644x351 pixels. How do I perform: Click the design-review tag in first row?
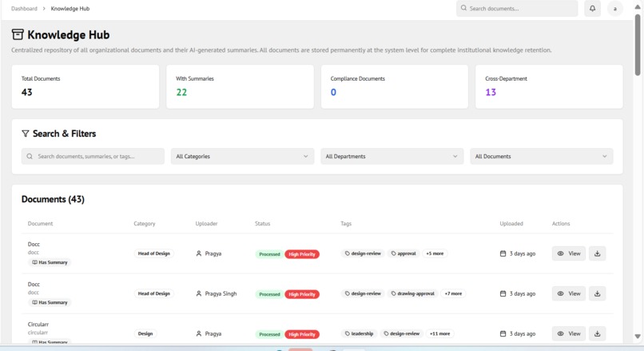point(363,253)
